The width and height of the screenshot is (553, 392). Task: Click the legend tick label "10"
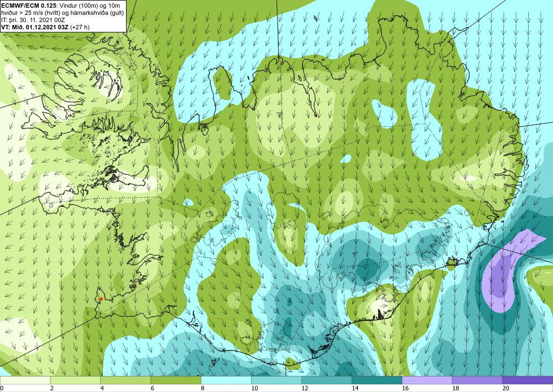tap(254, 388)
